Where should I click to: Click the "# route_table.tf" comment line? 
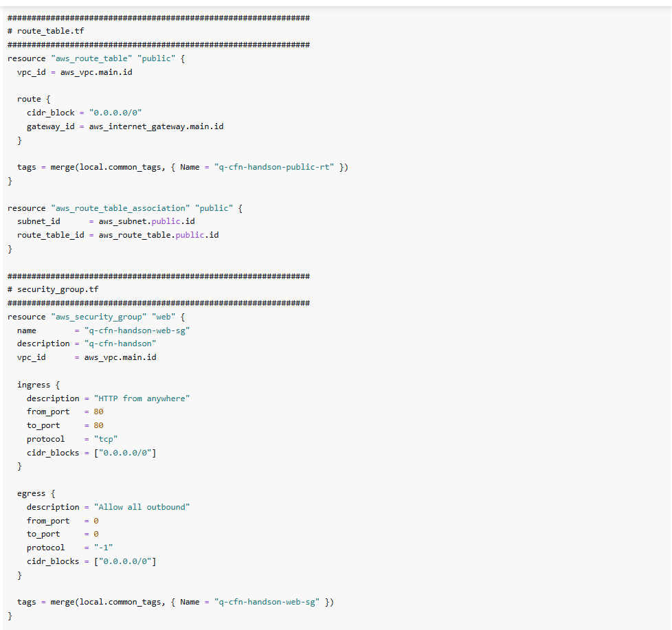tap(46, 32)
